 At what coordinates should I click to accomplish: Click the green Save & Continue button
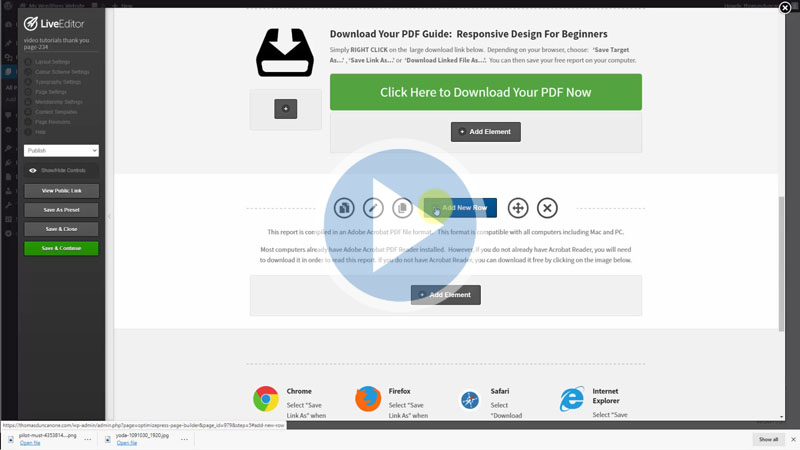(x=62, y=248)
